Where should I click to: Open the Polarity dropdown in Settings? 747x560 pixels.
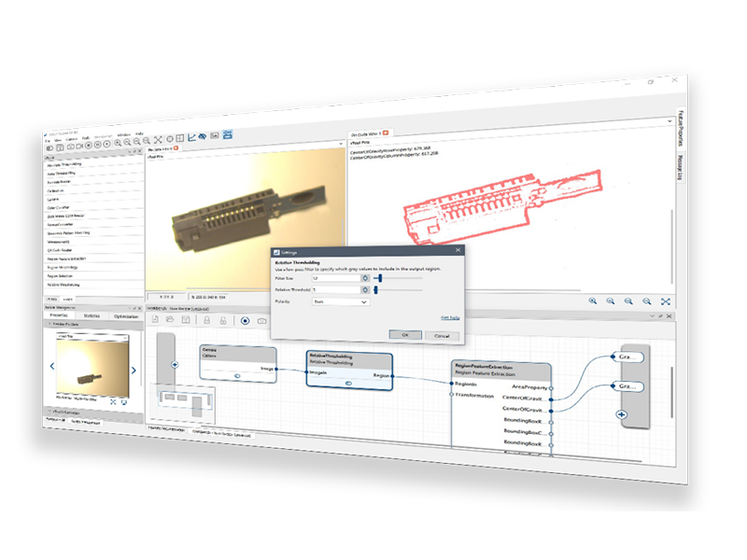[341, 302]
